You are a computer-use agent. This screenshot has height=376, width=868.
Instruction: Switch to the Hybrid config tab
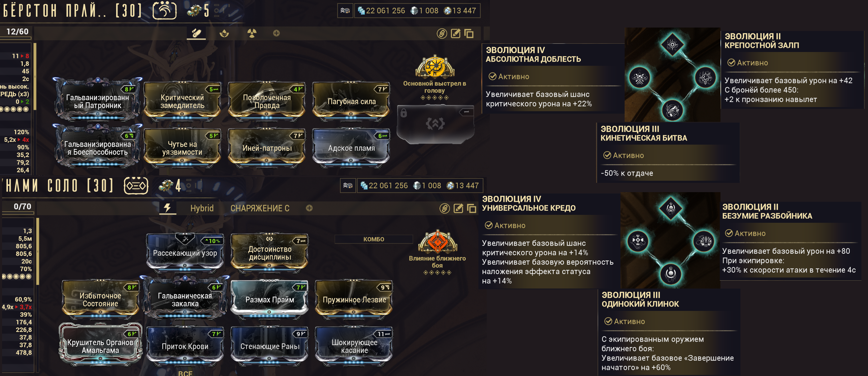202,208
